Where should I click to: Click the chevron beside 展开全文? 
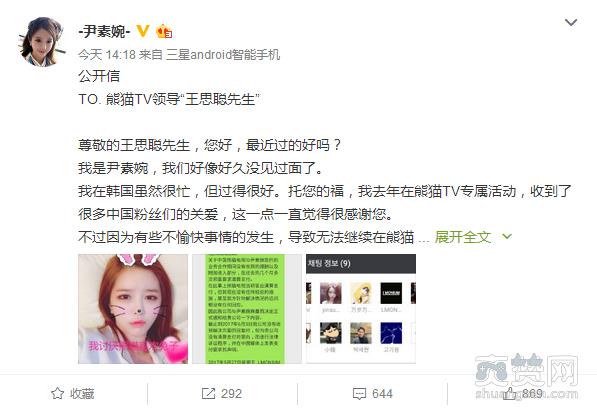coord(507,237)
